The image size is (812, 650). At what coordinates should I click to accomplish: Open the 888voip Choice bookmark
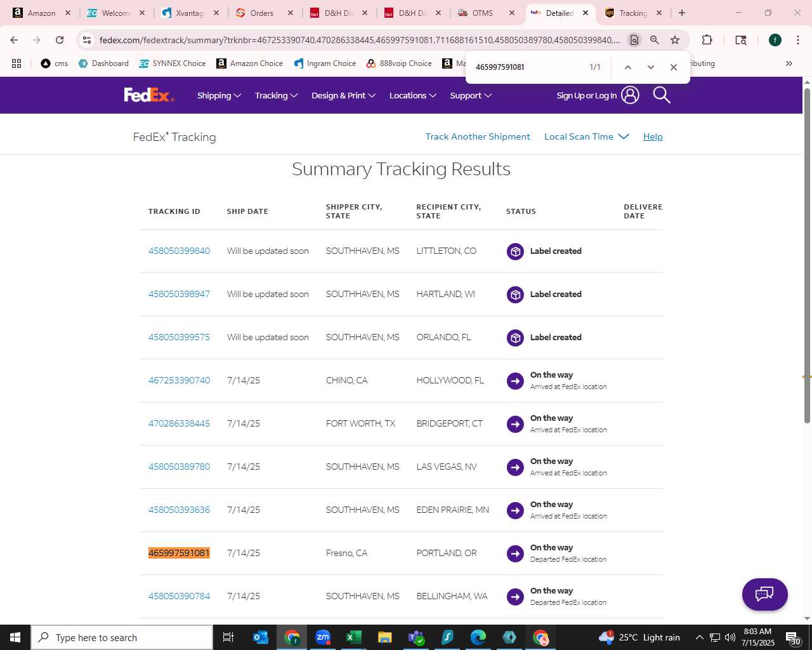tap(399, 63)
